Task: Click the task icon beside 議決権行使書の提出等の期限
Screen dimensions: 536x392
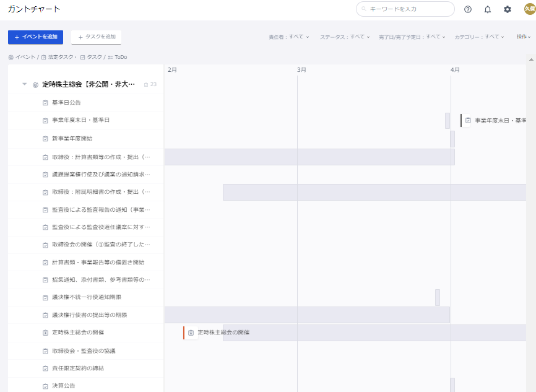Action: (45, 315)
